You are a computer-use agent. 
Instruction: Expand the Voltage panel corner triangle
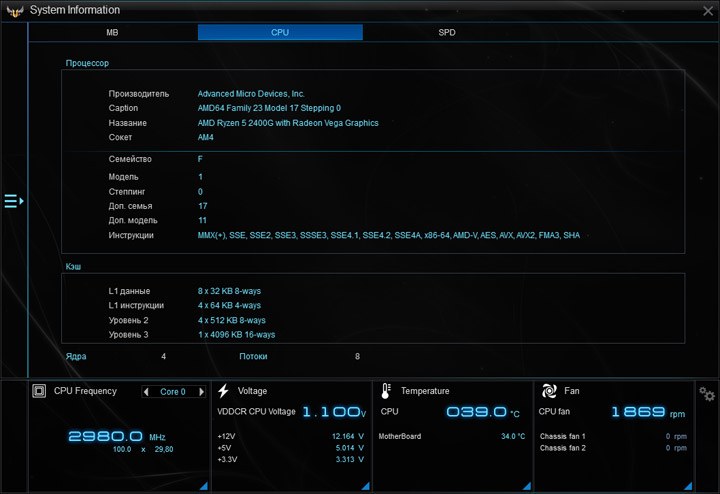tap(366, 486)
